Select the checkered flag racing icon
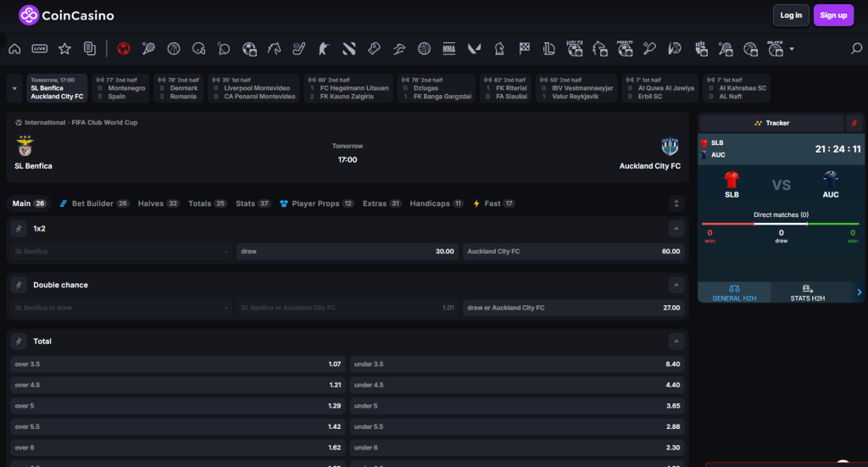The height and width of the screenshot is (467, 868). pyautogui.click(x=524, y=48)
